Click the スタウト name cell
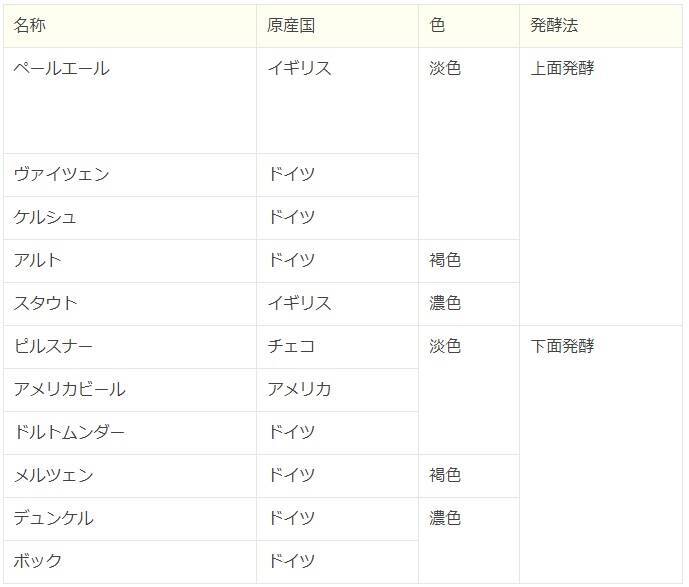The image size is (689, 587). [45, 304]
